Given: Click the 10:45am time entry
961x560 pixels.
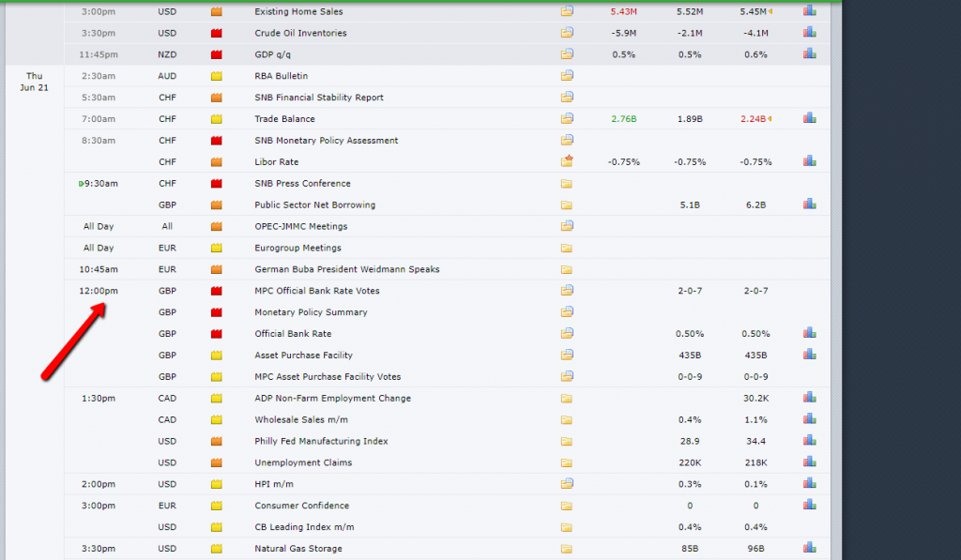Looking at the screenshot, I should [99, 269].
